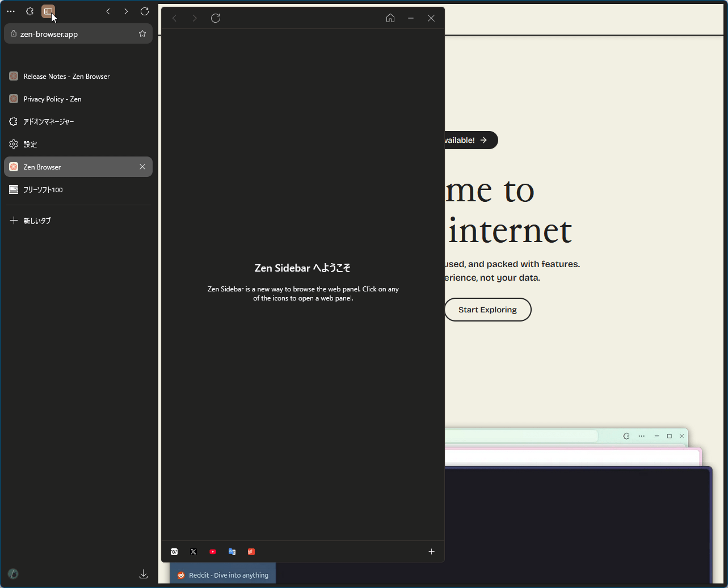The image size is (728, 588).
Task: Open the profile icon at sidebar bottom
Action: click(13, 574)
